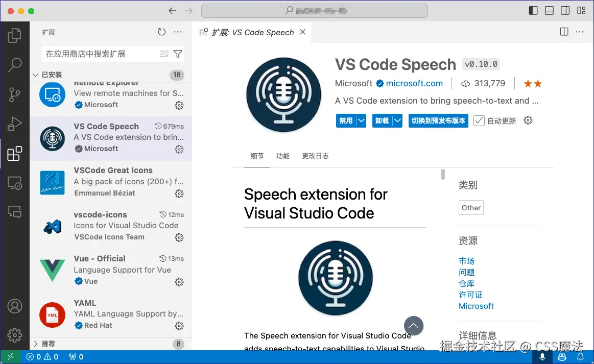Switch to the 功能 tab
The width and height of the screenshot is (594, 364).
pos(282,156)
